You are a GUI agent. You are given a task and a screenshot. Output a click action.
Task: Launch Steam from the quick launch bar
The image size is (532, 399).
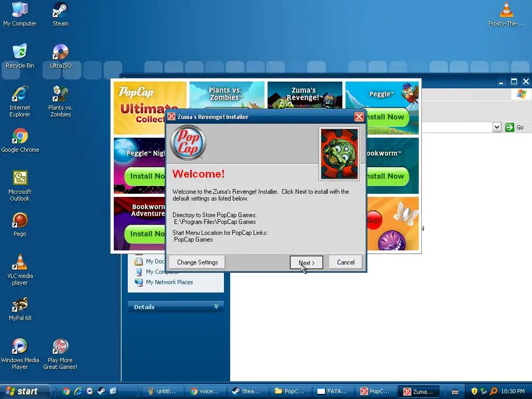pyautogui.click(x=101, y=391)
